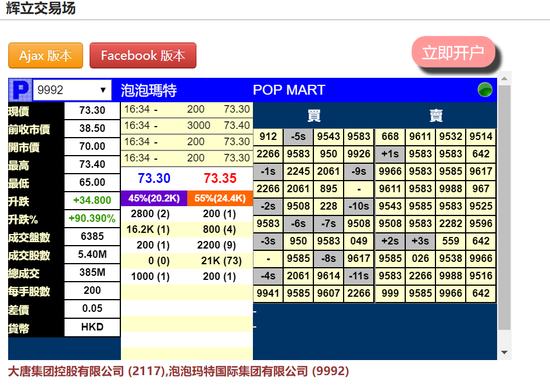This screenshot has width=550, height=392.
Task: Open the 泡泡玛特国际集团有限公司 (9992) link
Action: click(x=259, y=371)
